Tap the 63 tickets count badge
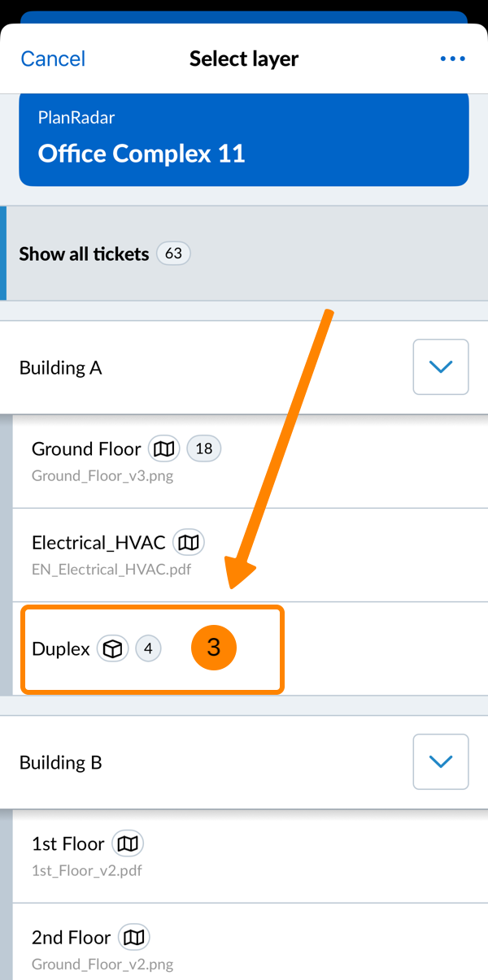The width and height of the screenshot is (488, 980). point(173,254)
